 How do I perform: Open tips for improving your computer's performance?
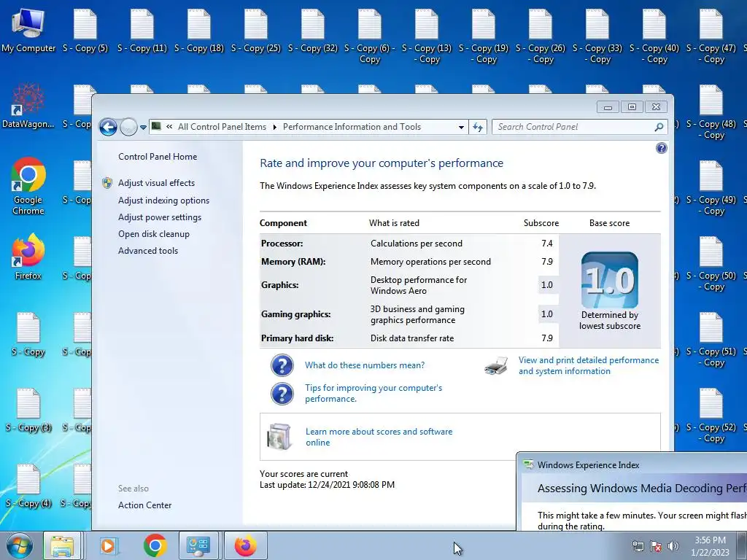(373, 393)
